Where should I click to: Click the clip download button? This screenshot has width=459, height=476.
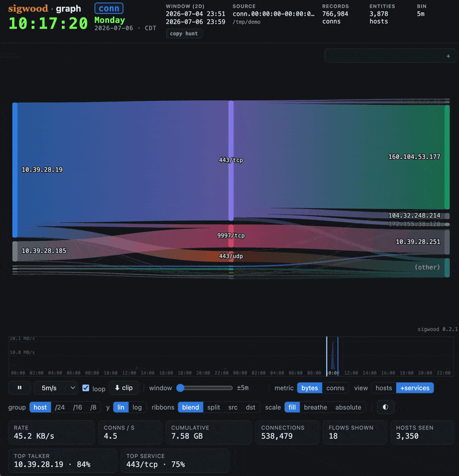(x=124, y=388)
